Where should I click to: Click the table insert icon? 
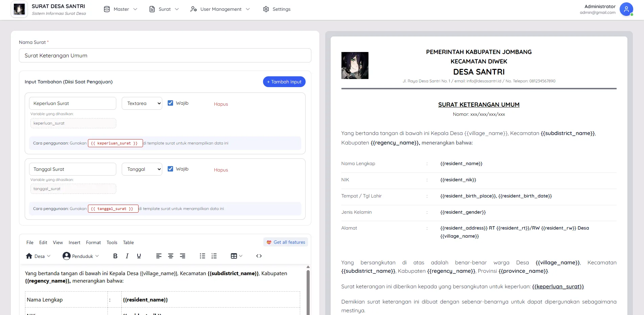[234, 256]
